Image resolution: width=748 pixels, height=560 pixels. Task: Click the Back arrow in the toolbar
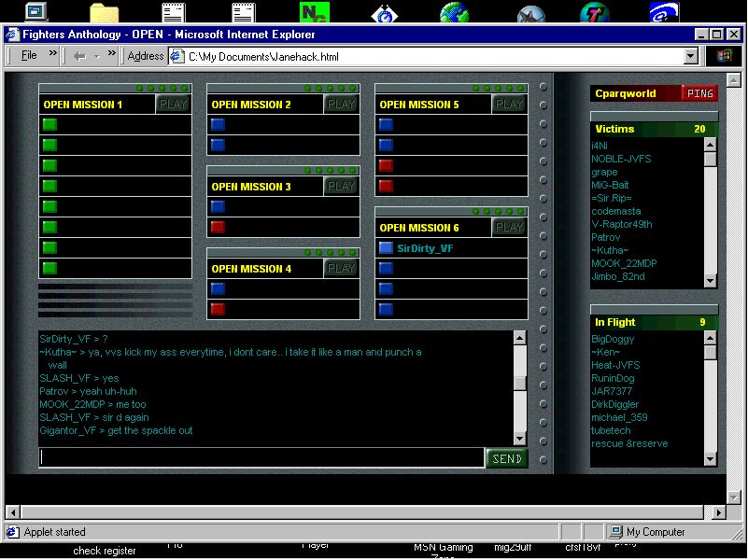tap(79, 56)
